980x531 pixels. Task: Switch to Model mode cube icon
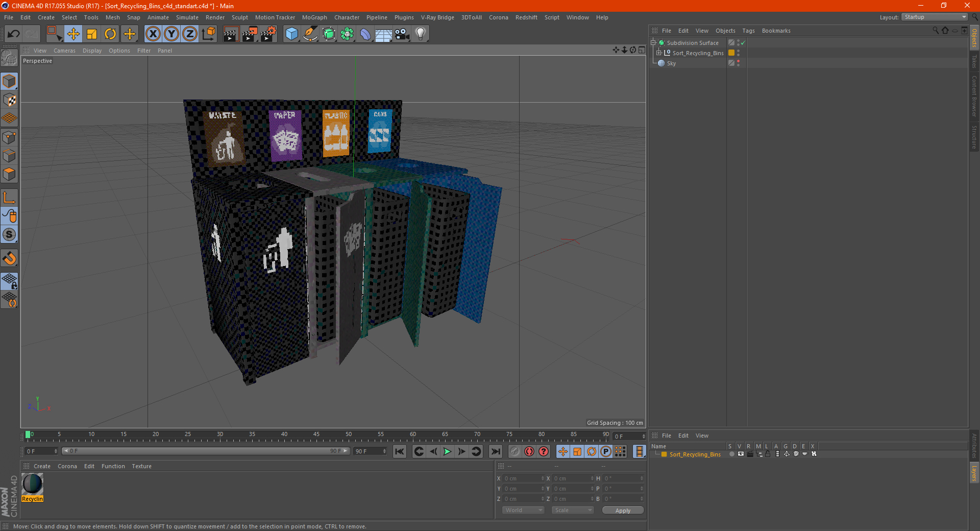pyautogui.click(x=9, y=81)
